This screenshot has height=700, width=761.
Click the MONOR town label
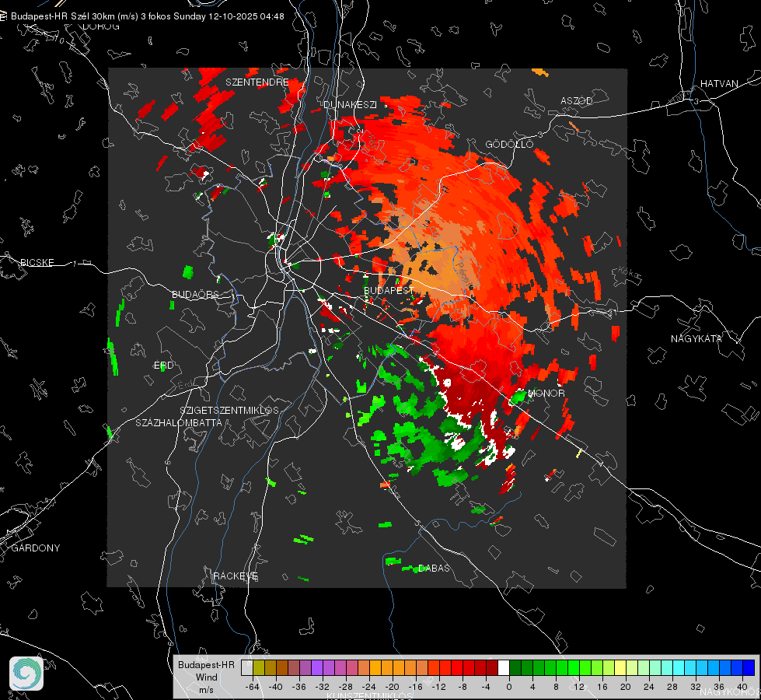point(546,393)
